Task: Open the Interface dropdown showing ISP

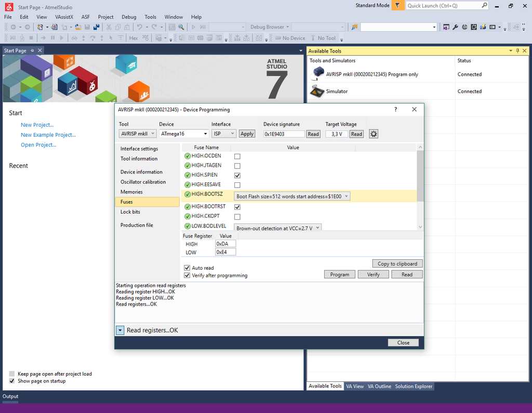Action: pyautogui.click(x=223, y=134)
